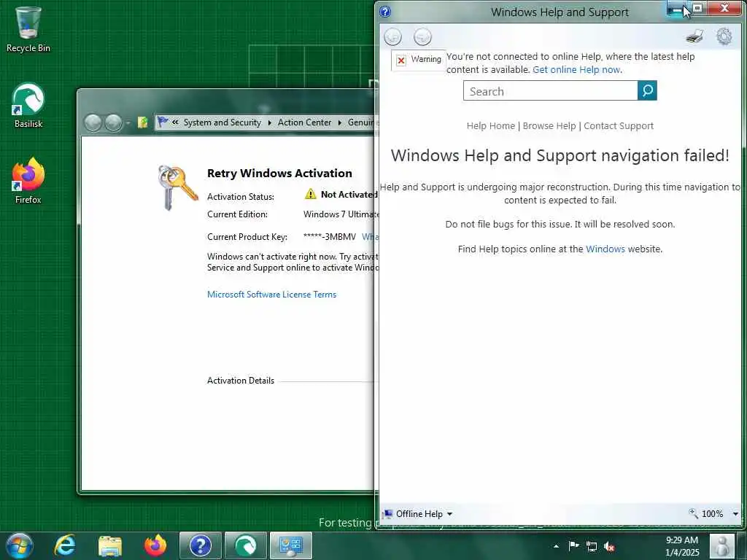Click the user picture in the taskbar corner

coord(722,546)
